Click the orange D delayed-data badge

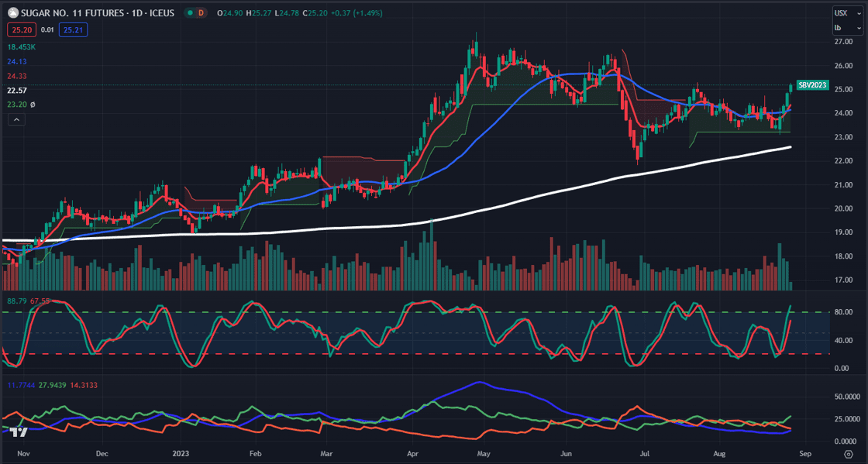(x=201, y=12)
